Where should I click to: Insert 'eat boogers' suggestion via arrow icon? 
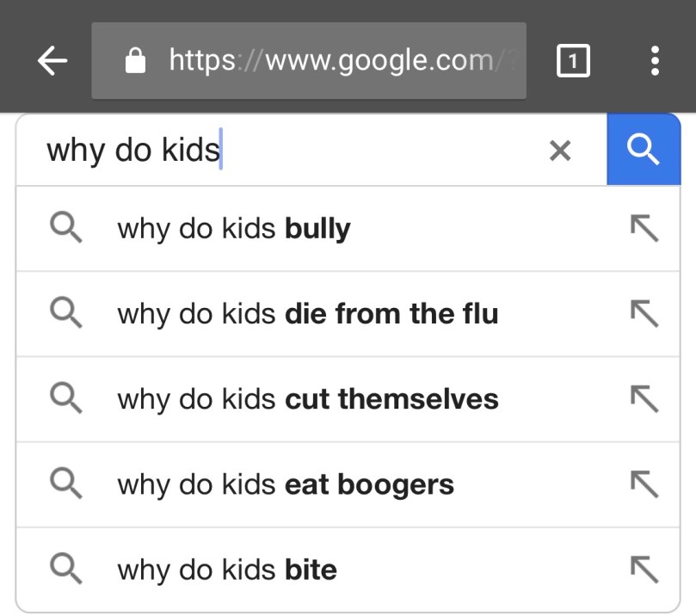(x=644, y=484)
